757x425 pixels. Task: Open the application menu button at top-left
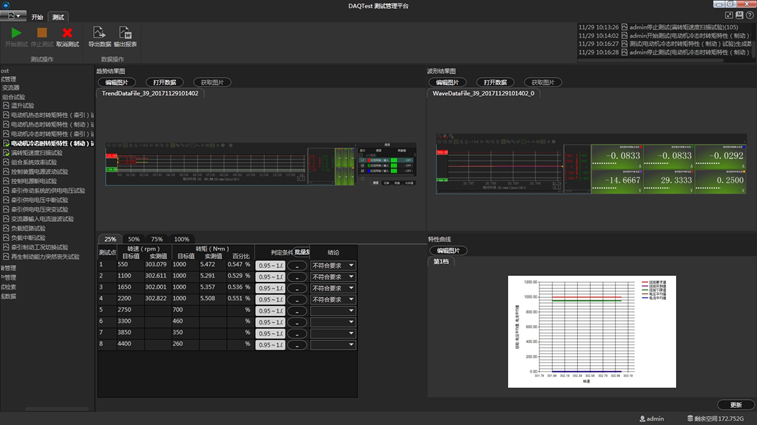(x=13, y=16)
